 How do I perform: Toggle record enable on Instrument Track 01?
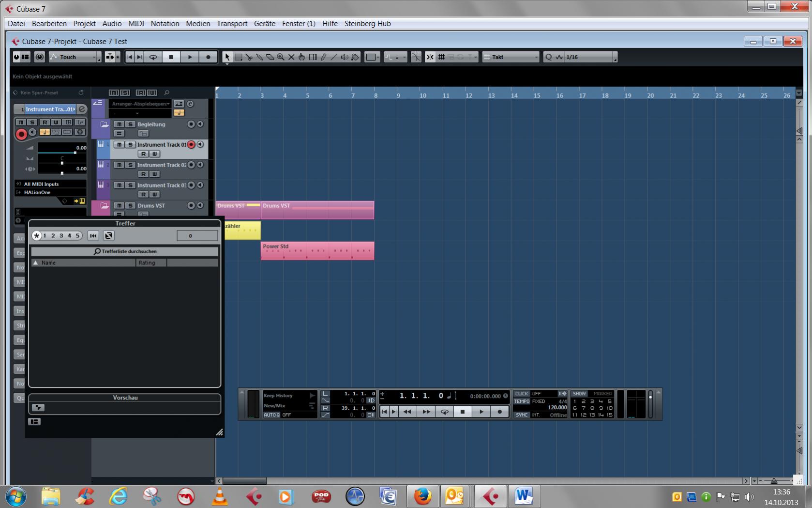click(x=191, y=144)
